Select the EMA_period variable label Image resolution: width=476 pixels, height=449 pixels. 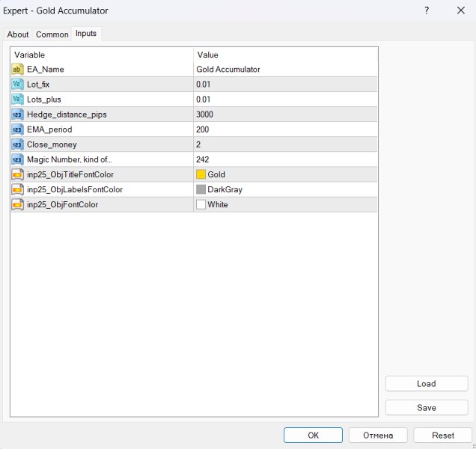tap(49, 129)
